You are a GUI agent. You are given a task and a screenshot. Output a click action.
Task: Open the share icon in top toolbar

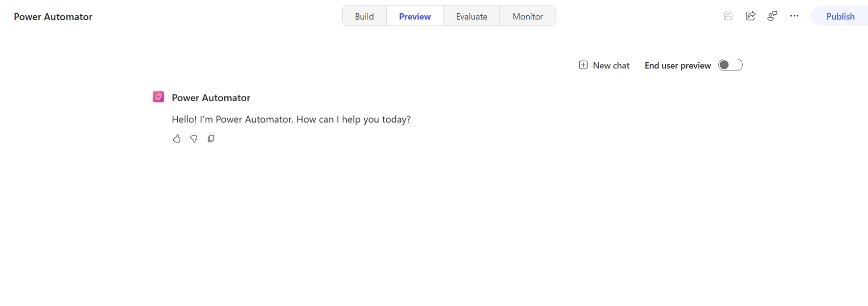751,16
